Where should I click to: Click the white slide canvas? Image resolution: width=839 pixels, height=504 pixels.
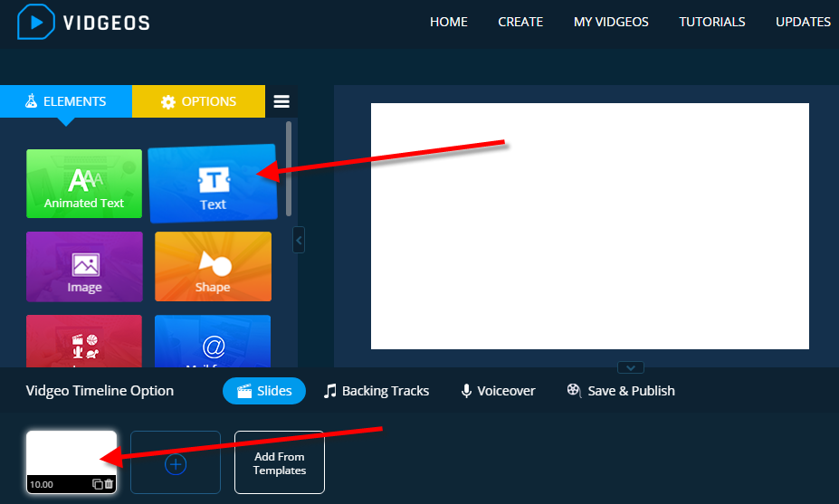tap(590, 226)
